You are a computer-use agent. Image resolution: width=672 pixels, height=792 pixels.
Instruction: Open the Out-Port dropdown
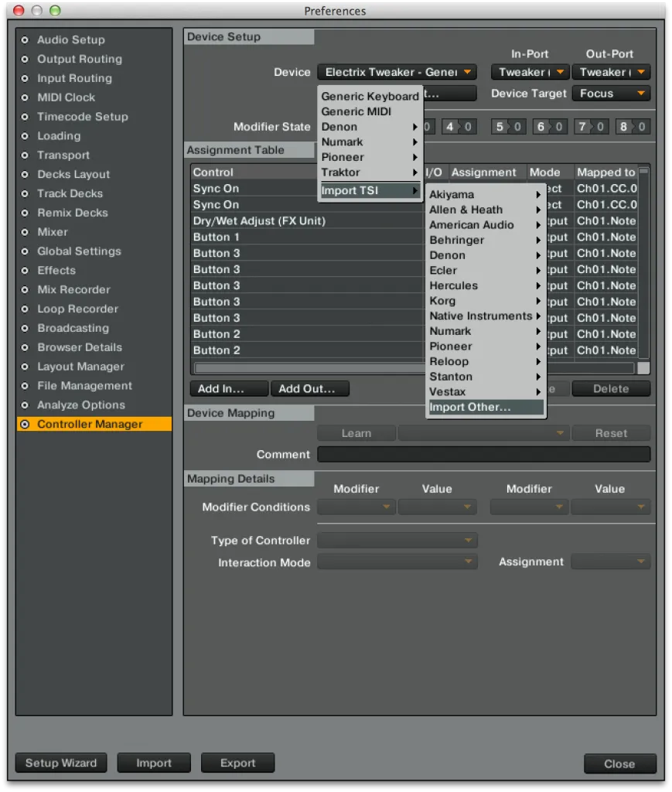tap(611, 72)
